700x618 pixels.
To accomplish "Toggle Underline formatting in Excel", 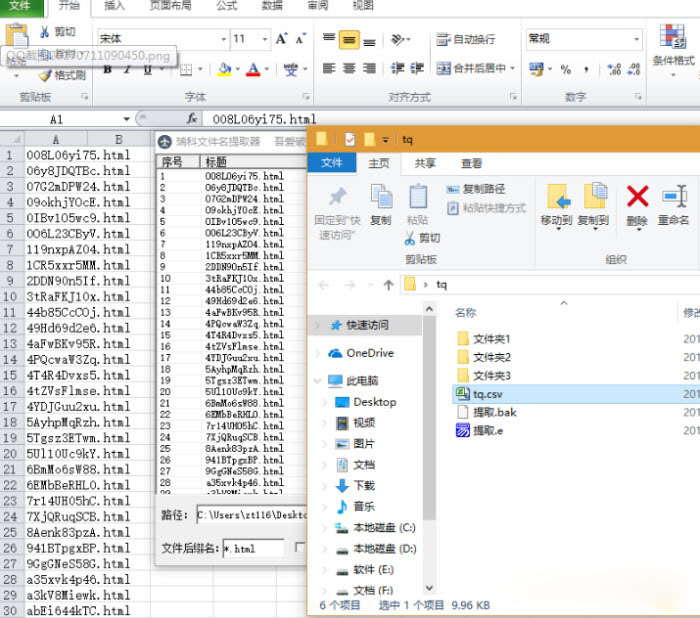I will (148, 69).
